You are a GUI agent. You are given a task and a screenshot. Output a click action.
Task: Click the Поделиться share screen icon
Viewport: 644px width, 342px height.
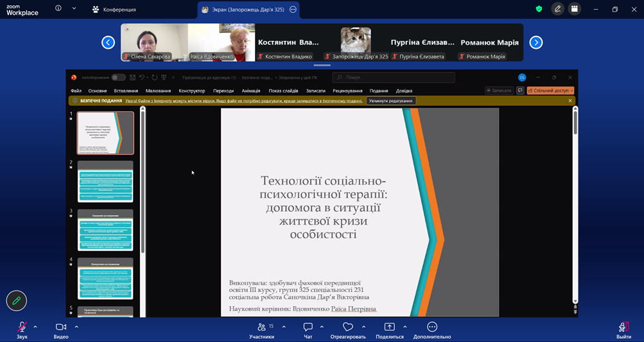pyautogui.click(x=389, y=328)
